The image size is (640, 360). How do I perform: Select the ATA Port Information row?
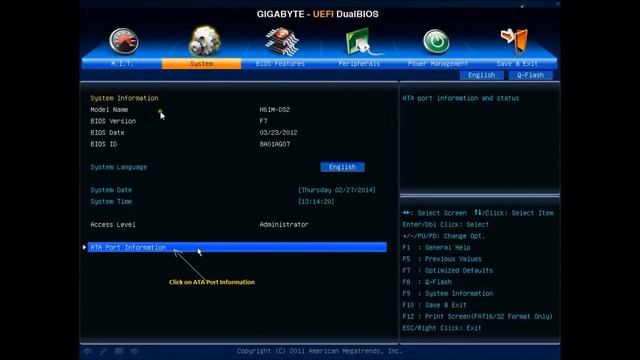click(237, 247)
